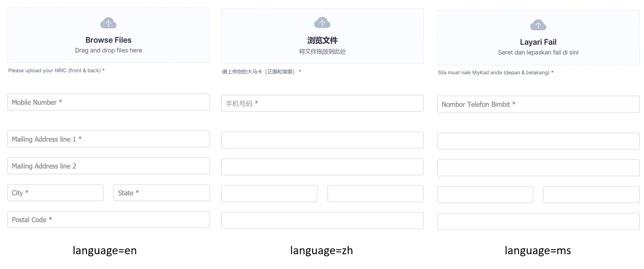Click the 'Sila muat naik MyKad anda' label
This screenshot has width=644, height=269.
point(495,73)
